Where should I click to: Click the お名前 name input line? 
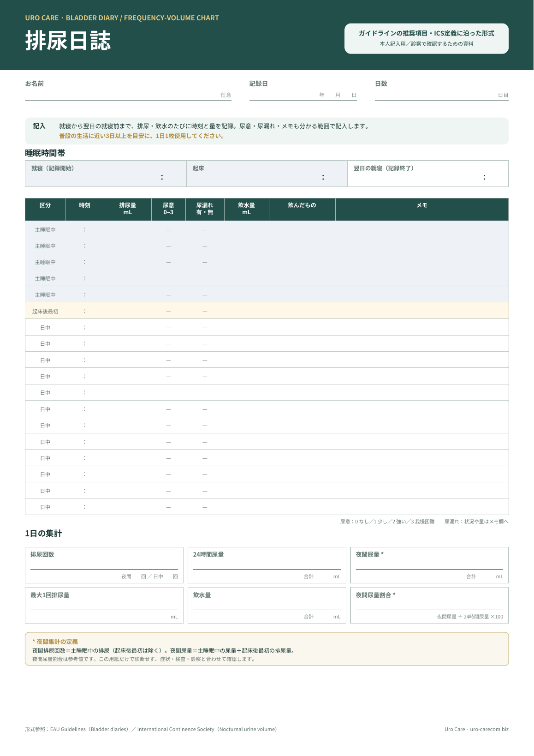coord(128,95)
